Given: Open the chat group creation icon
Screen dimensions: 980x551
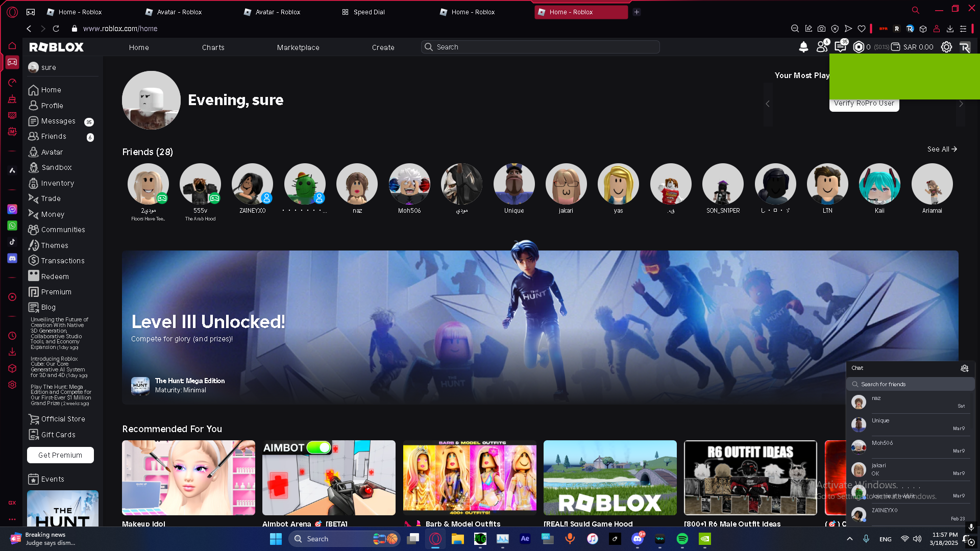Looking at the screenshot, I should 964,368.
